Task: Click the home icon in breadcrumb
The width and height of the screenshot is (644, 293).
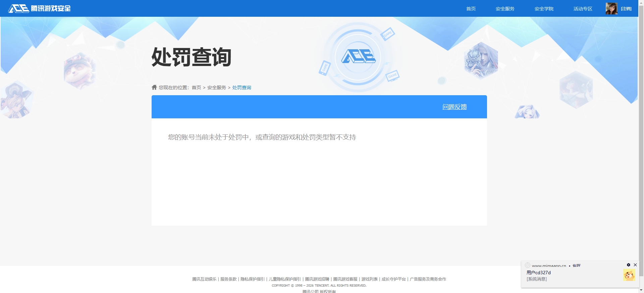Action: tap(154, 87)
